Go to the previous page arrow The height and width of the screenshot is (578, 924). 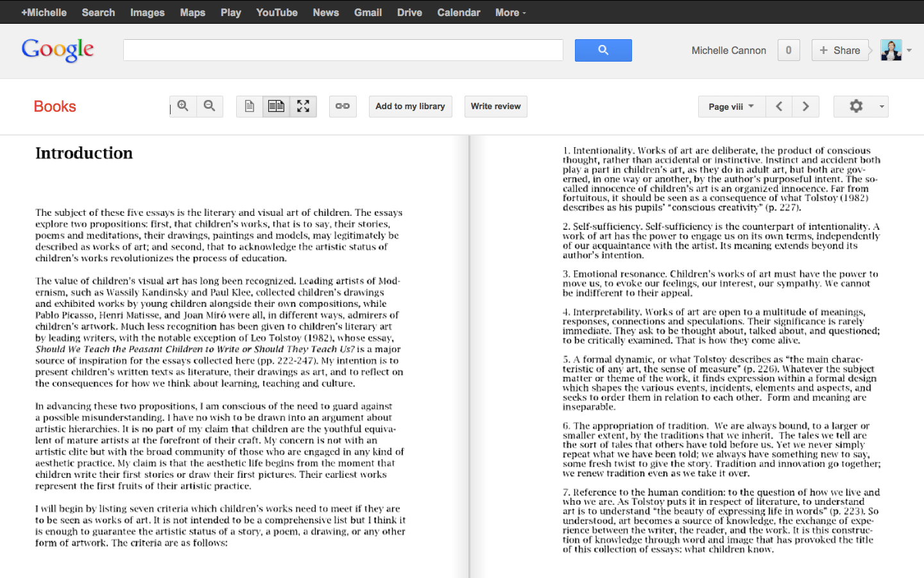[779, 107]
